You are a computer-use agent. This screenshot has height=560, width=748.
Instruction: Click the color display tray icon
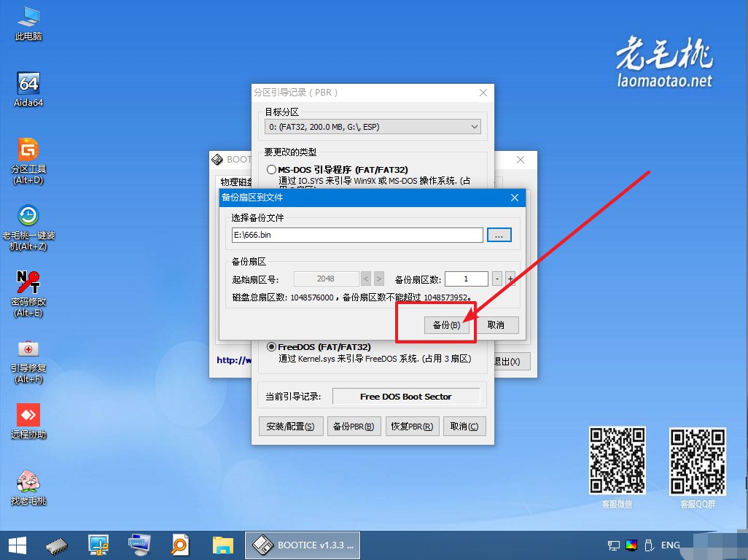[x=631, y=545]
